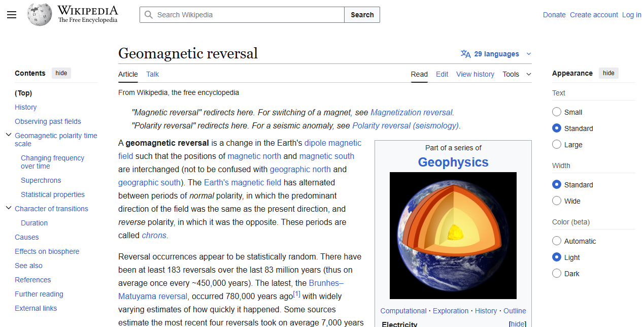Open History link in Geophysics infobox
This screenshot has width=644, height=327.
(x=486, y=311)
